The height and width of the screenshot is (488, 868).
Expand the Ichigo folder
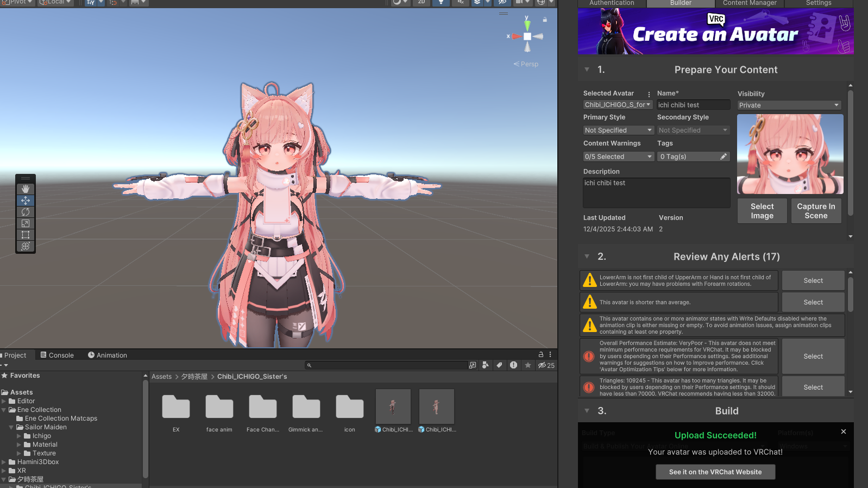19,436
